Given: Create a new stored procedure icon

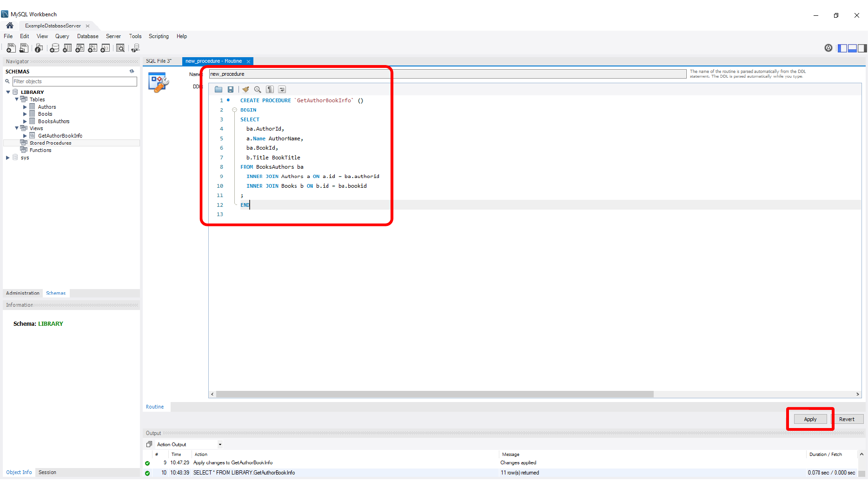Looking at the screenshot, I should [93, 48].
